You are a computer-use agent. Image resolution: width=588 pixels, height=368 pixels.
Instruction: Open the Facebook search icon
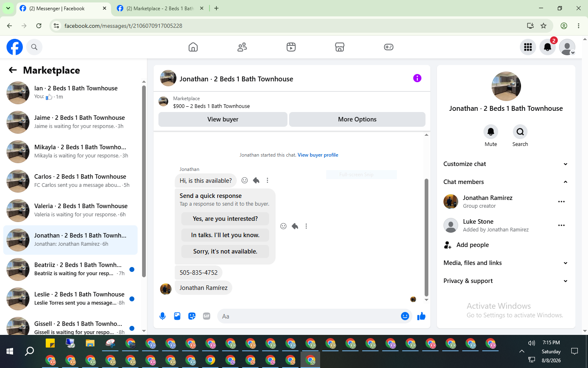click(x=34, y=47)
